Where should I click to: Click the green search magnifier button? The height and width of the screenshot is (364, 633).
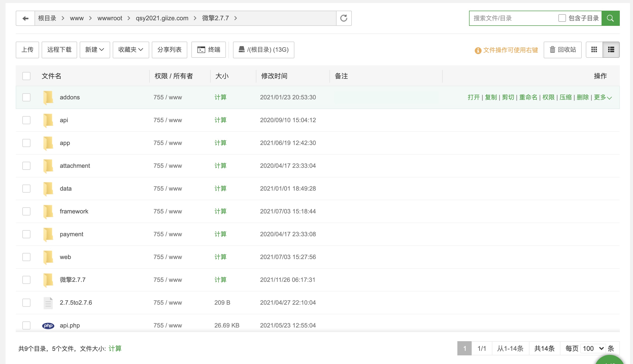click(610, 18)
